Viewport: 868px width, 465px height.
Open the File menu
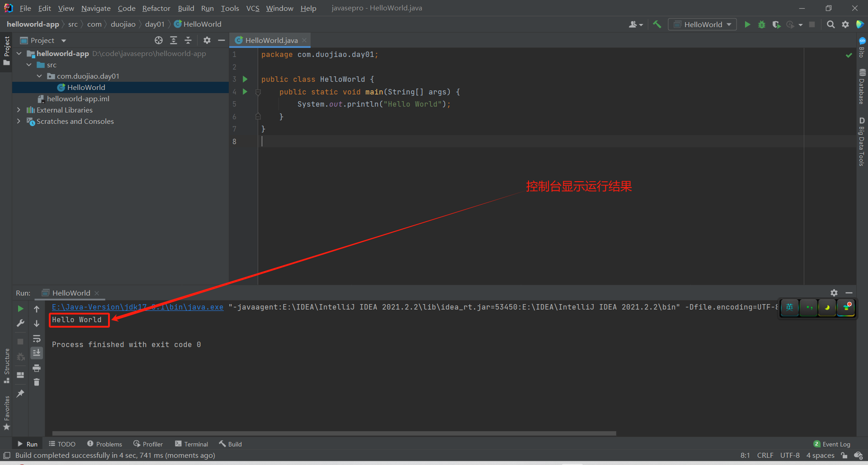tap(25, 8)
